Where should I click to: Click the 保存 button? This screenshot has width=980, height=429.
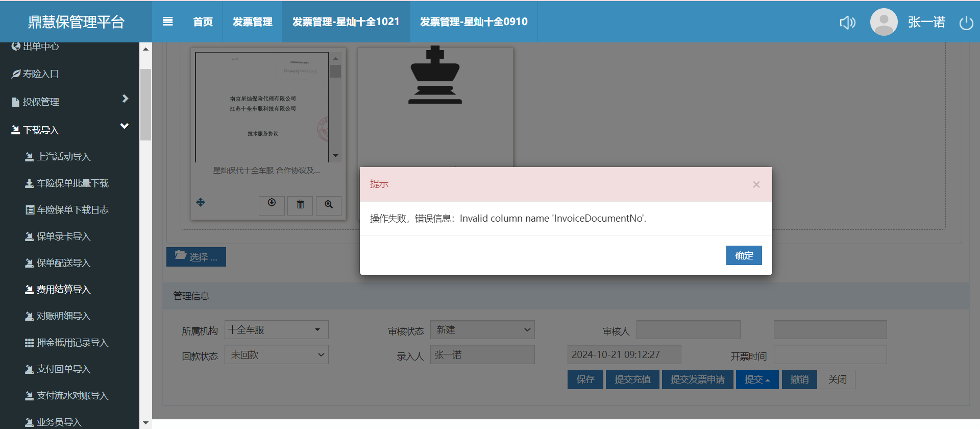point(585,379)
